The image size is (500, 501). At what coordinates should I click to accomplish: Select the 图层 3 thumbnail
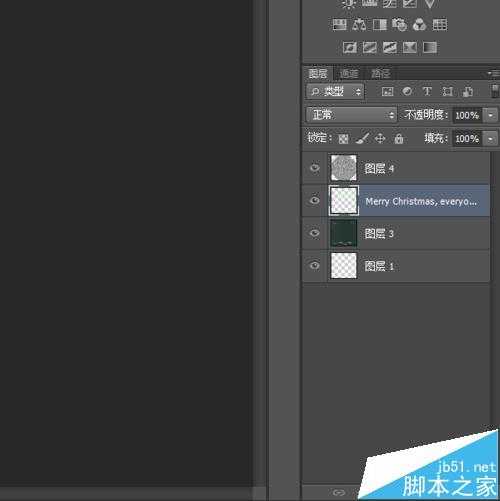343,233
